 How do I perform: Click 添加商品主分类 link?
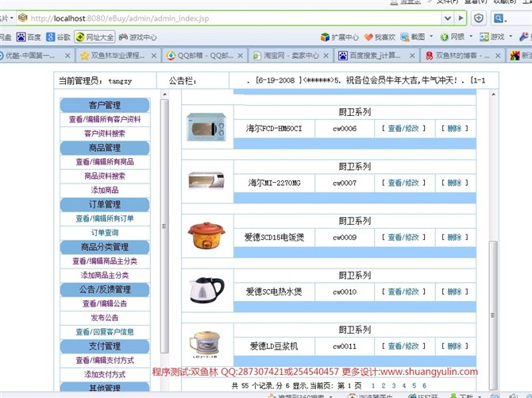click(x=105, y=275)
